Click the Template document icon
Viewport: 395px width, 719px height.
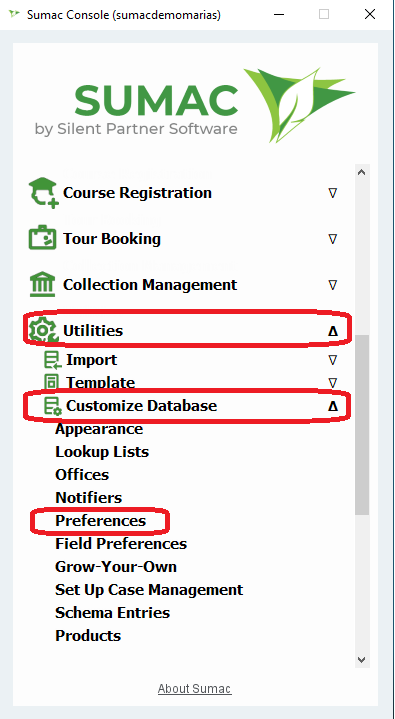(51, 382)
